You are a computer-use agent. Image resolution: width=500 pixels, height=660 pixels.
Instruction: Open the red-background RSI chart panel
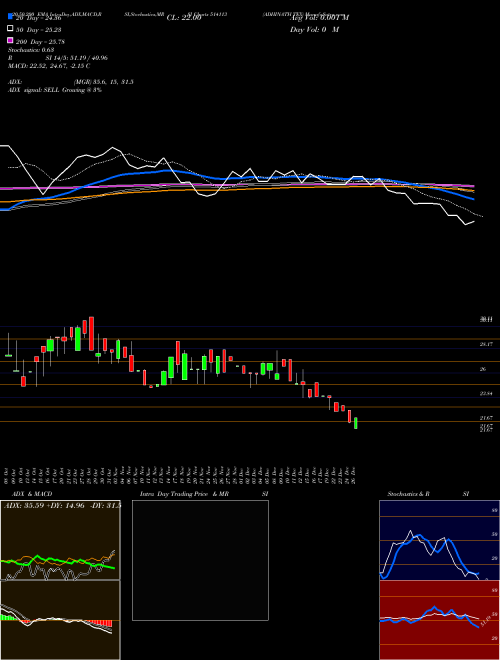(439, 620)
